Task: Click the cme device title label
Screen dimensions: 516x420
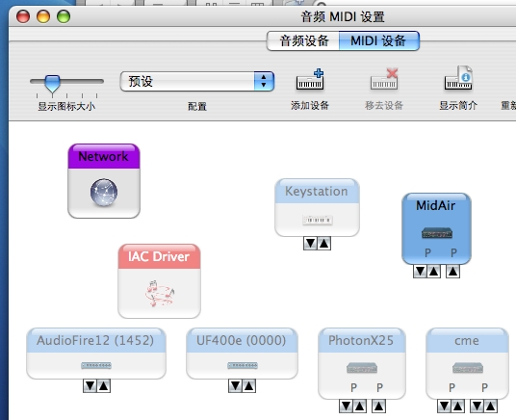Action: click(467, 341)
